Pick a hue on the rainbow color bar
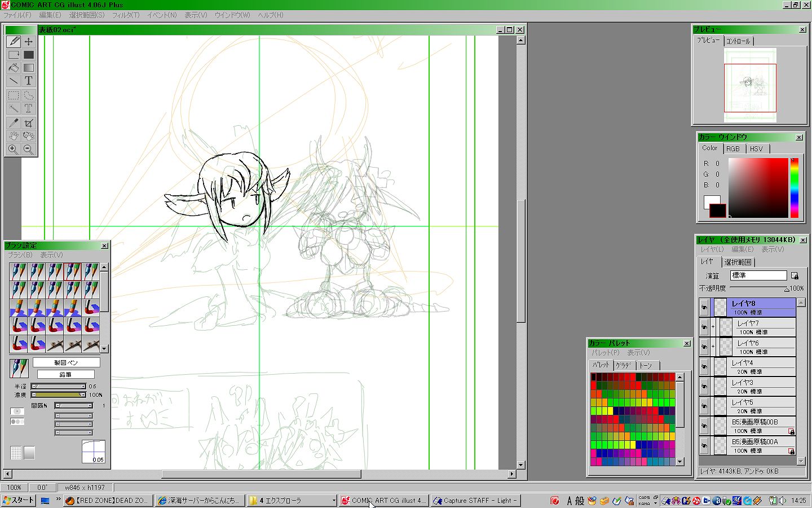812x508 pixels. tap(794, 187)
